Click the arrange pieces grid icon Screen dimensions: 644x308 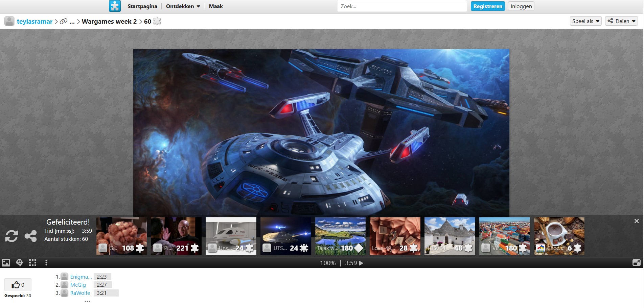click(x=33, y=263)
